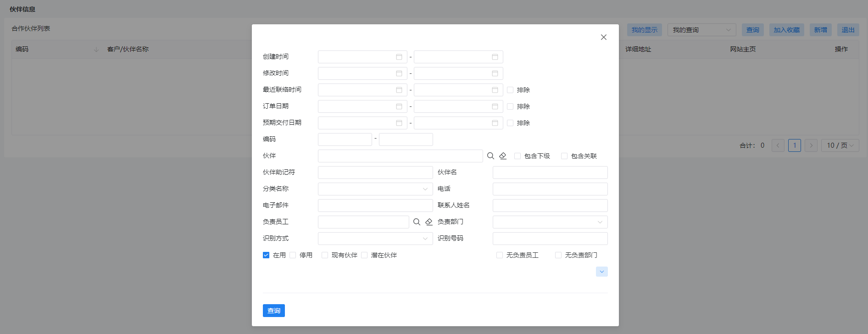Click the 详细地址 column header
Viewport: 868px width, 334px height.
point(638,49)
